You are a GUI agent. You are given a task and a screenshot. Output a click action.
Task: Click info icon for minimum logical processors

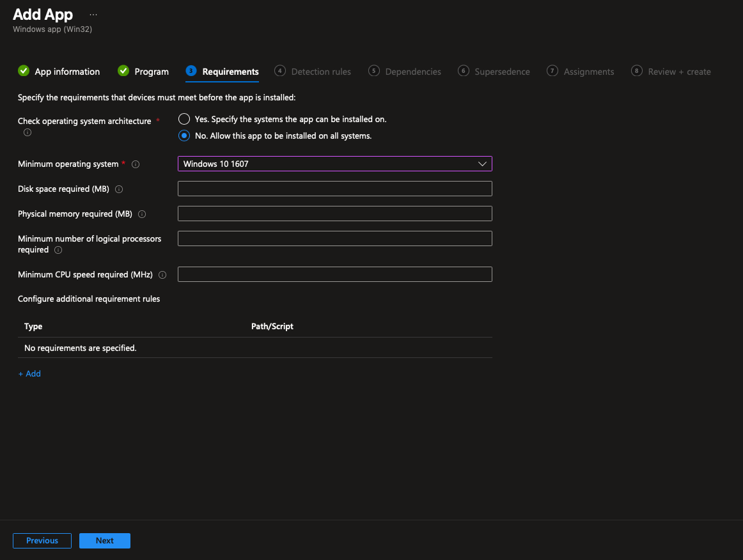click(x=58, y=250)
